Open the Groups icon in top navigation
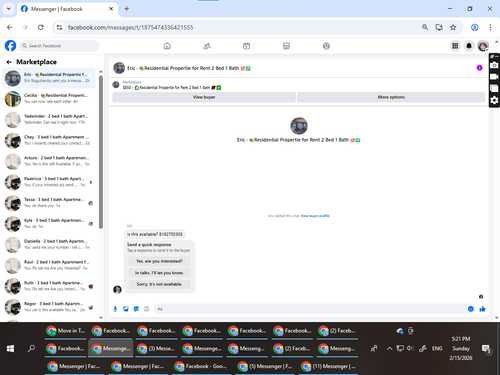Viewport: 500px width, 375px height. pyautogui.click(x=326, y=46)
